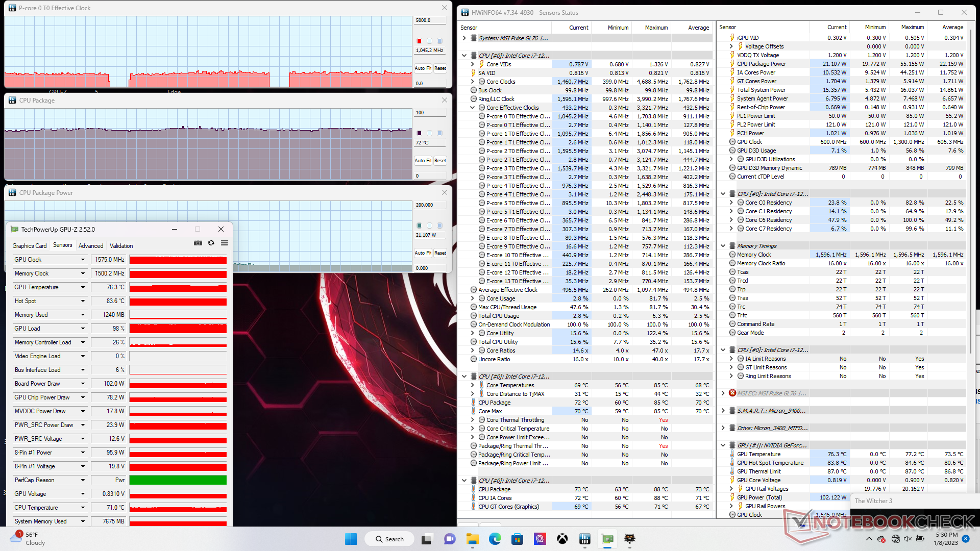Open The Witcher 3 taskbar icon
The image size is (980, 551).
pyautogui.click(x=630, y=539)
